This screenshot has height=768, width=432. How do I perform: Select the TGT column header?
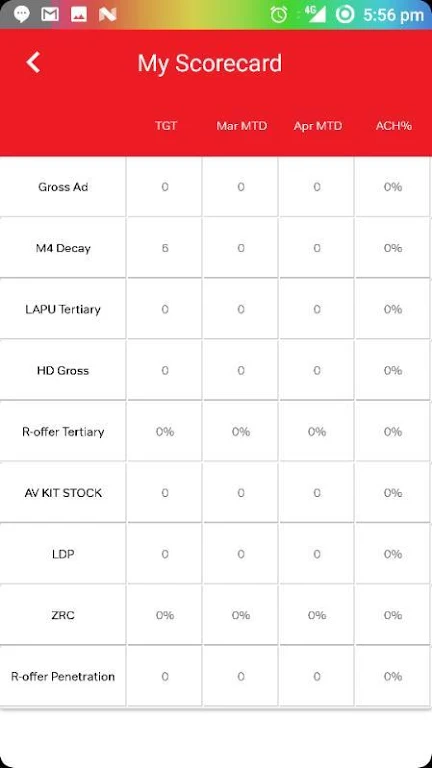click(x=166, y=126)
